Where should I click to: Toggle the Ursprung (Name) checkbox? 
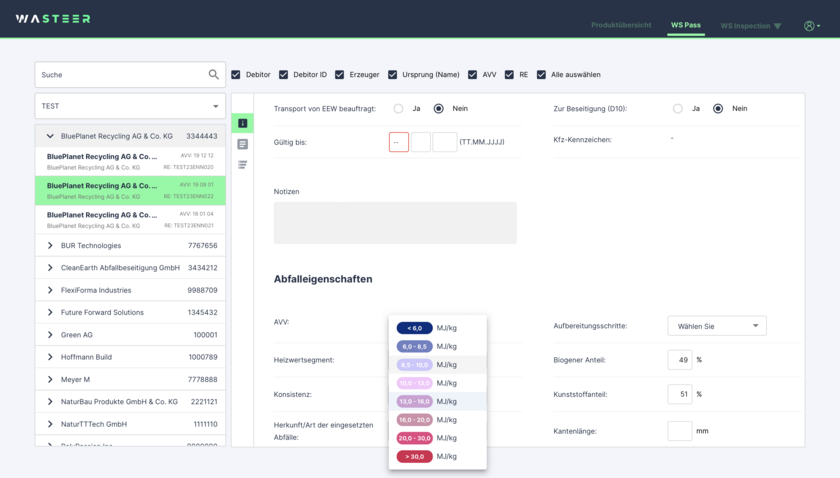click(x=393, y=74)
